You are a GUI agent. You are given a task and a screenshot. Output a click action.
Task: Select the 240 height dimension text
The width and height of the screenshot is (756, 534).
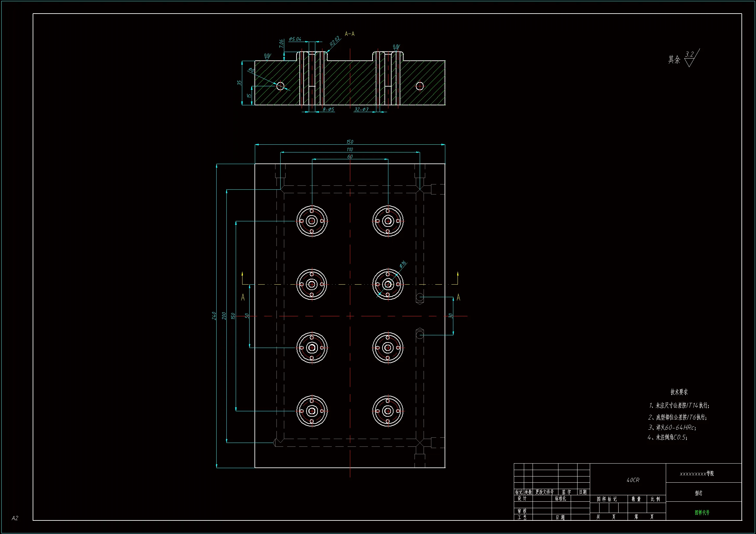pos(214,316)
